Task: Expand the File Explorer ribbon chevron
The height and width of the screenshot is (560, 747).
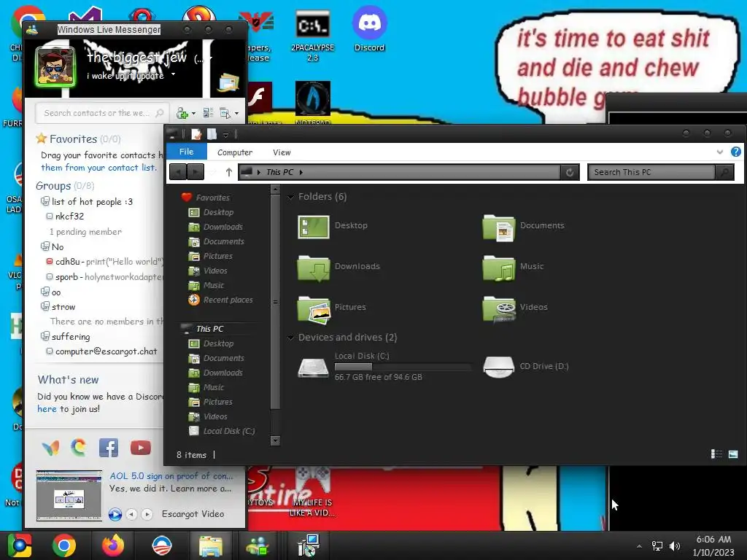Action: tap(719, 152)
